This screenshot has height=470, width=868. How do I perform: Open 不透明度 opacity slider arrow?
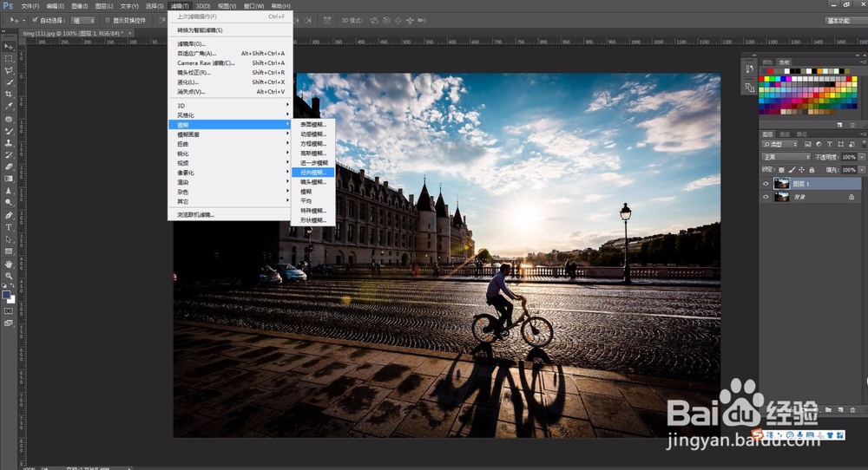click(862, 158)
